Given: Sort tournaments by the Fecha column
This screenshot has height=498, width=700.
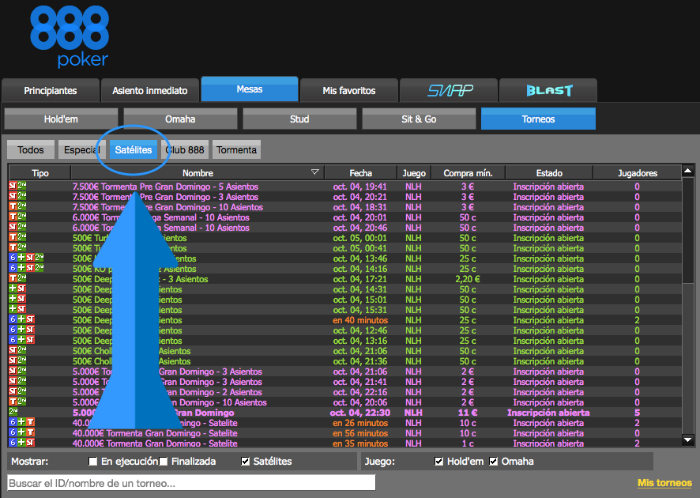Looking at the screenshot, I should tap(361, 173).
